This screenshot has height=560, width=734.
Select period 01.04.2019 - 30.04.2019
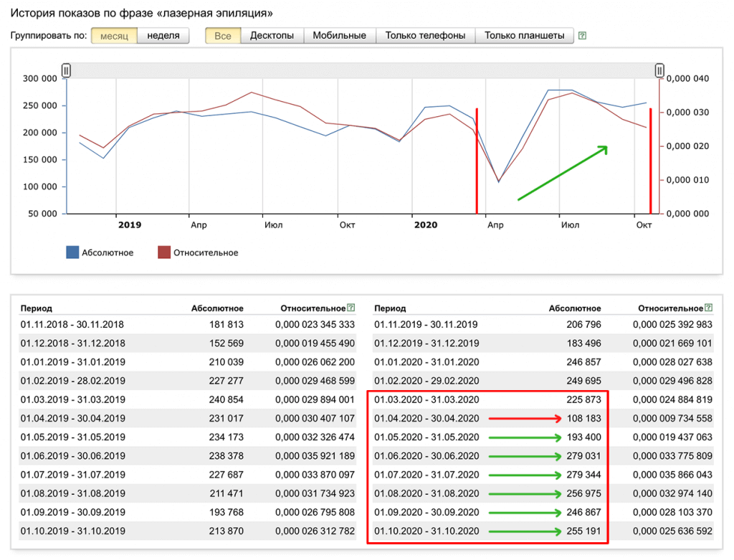click(x=72, y=418)
